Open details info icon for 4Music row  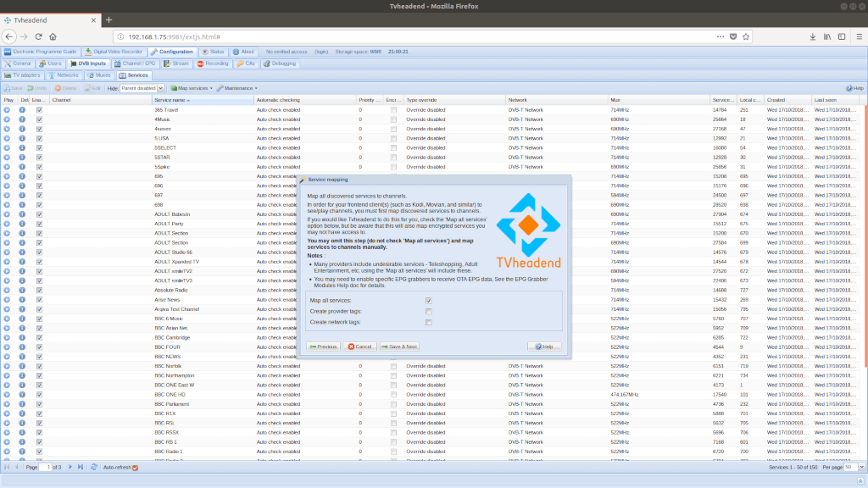point(23,119)
